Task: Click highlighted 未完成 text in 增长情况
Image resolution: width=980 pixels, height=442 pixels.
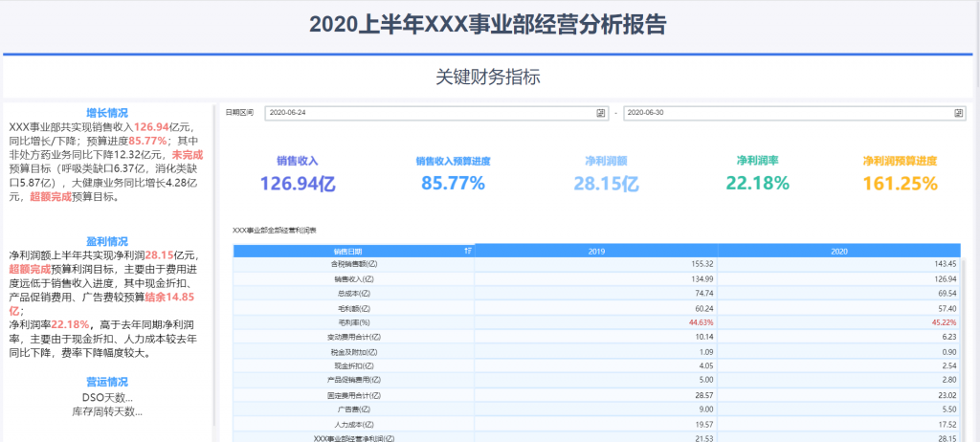Action: pyautogui.click(x=188, y=154)
